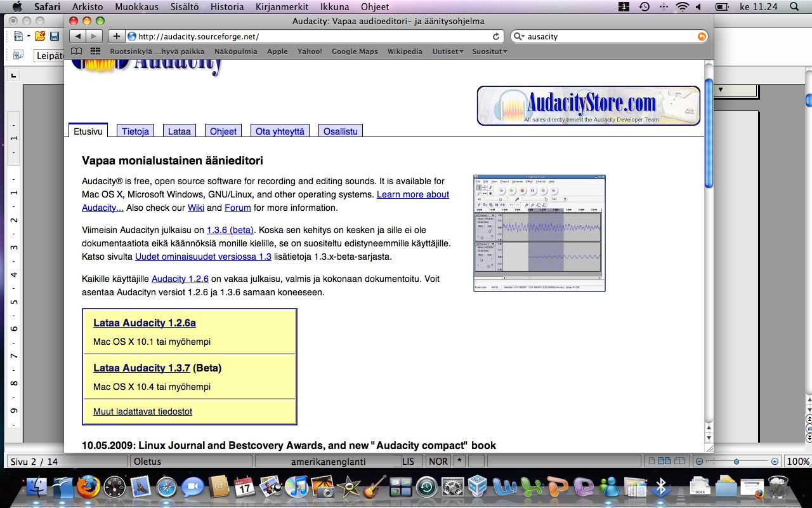This screenshot has height=508, width=812.
Task: Expand the Suositut bookmarks folder
Action: pyautogui.click(x=490, y=51)
